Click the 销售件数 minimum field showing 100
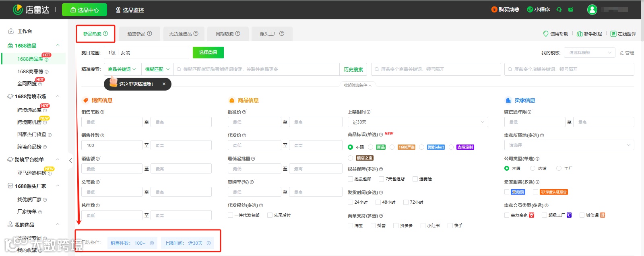This screenshot has height=256, width=644. pyautogui.click(x=112, y=145)
